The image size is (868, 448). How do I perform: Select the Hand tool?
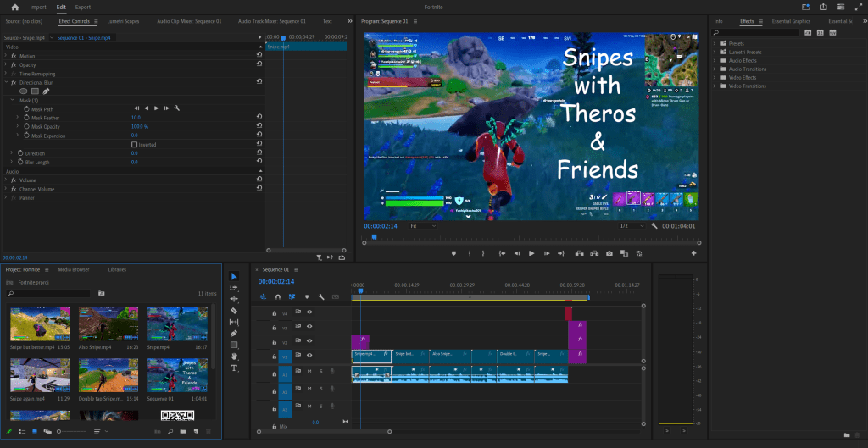coord(234,357)
